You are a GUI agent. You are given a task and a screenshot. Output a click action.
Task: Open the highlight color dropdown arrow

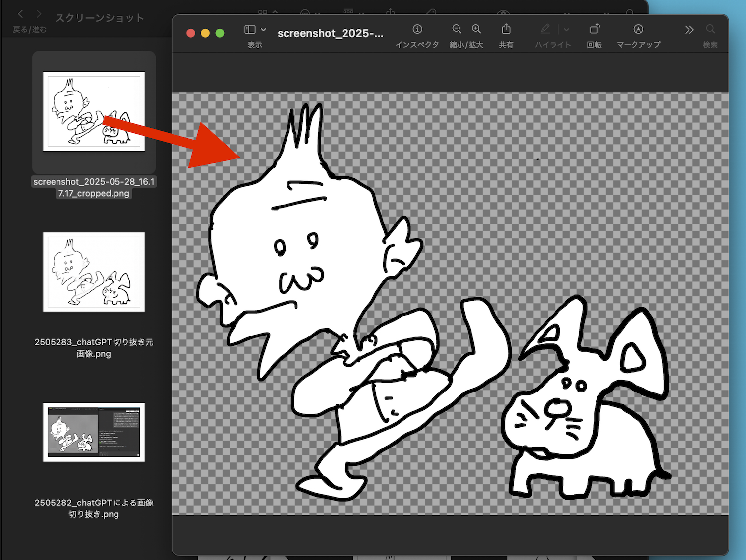(566, 30)
